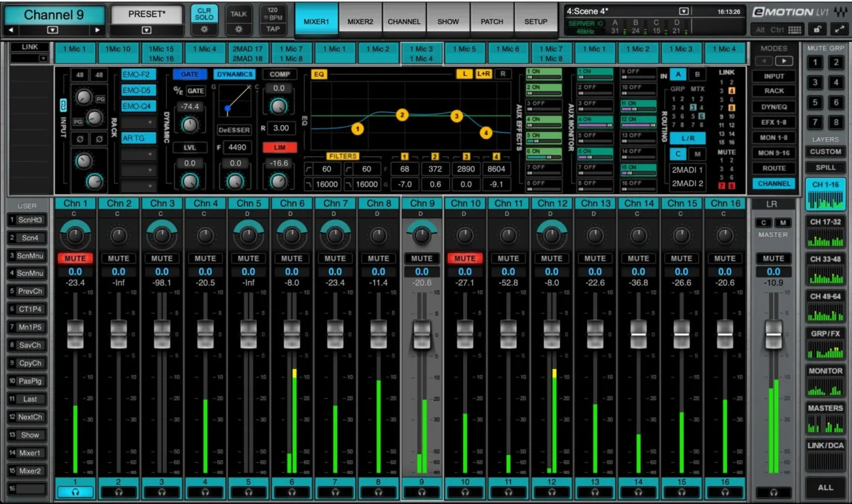Click the LR master fader handle
This screenshot has height=504, width=852.
click(x=773, y=334)
